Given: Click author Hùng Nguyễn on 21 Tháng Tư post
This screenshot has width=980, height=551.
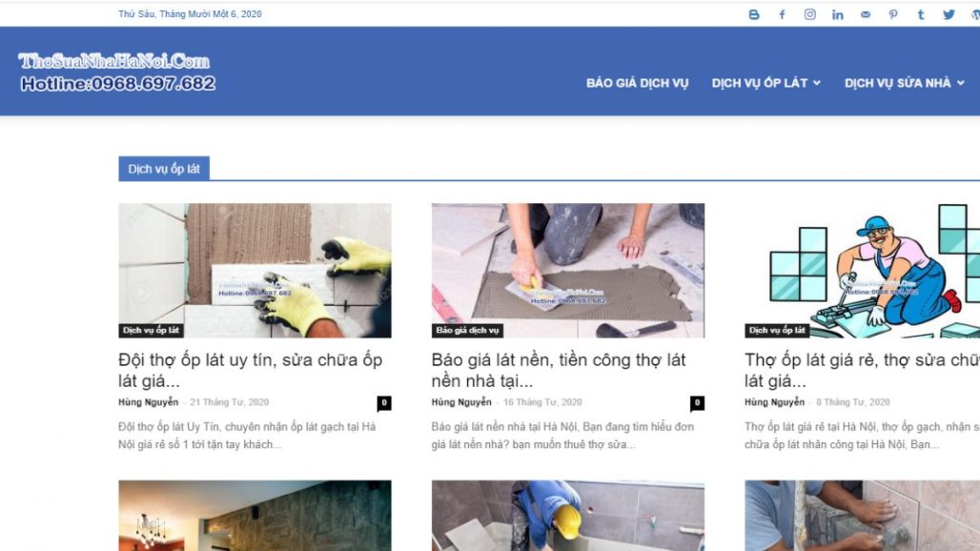Looking at the screenshot, I should [x=148, y=402].
